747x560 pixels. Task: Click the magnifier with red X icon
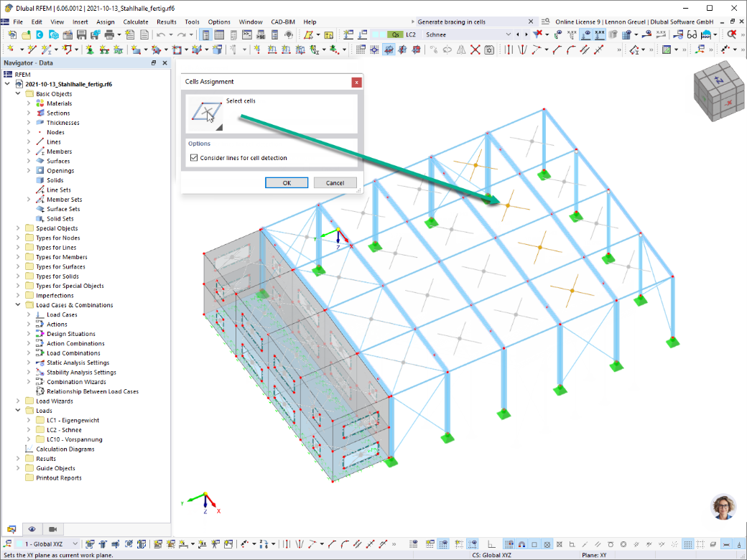pyautogui.click(x=732, y=34)
